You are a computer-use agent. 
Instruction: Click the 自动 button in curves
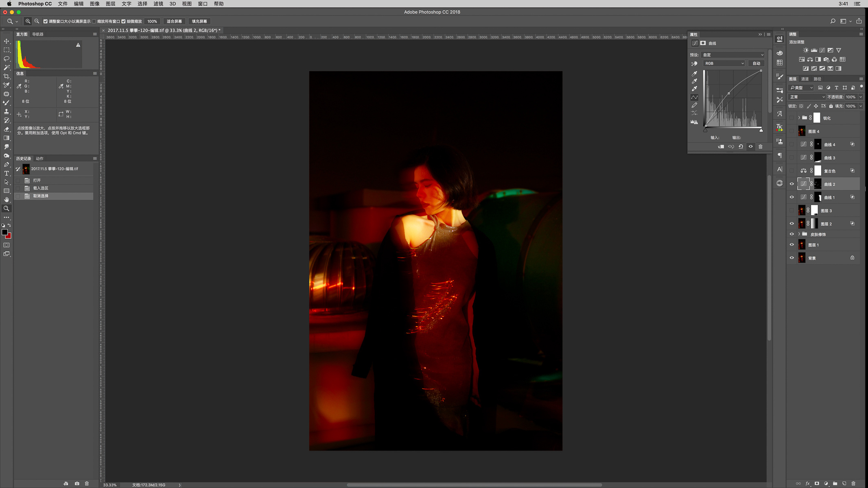[756, 63]
